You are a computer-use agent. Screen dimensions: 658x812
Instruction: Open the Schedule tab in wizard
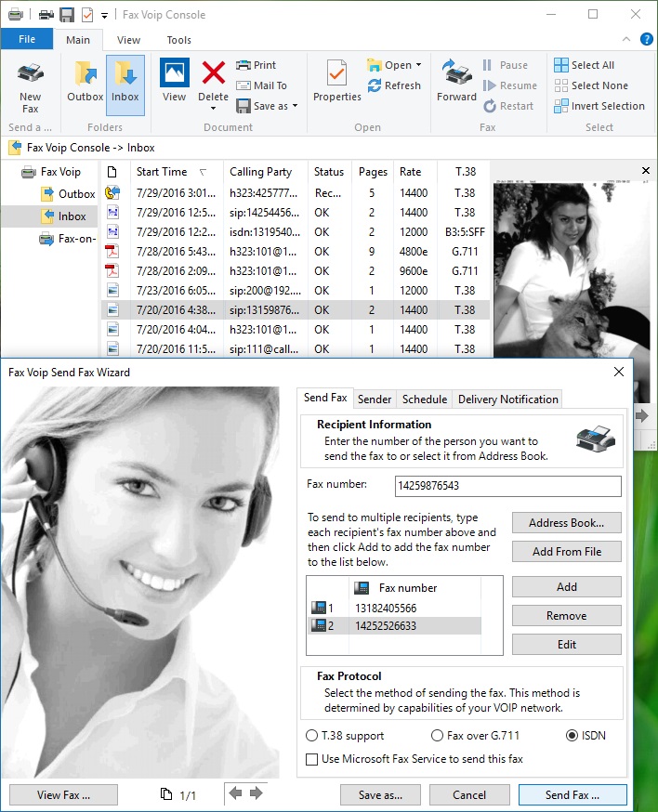coord(425,399)
